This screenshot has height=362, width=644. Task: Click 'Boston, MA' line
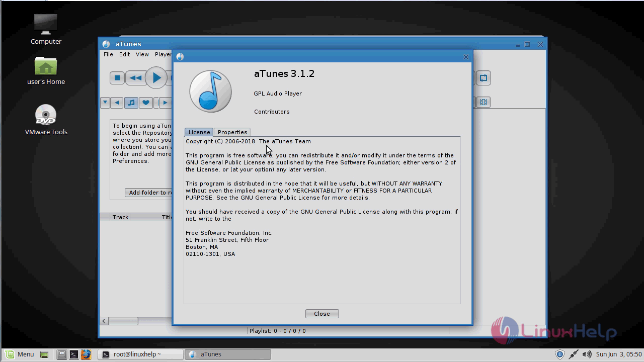pyautogui.click(x=202, y=247)
